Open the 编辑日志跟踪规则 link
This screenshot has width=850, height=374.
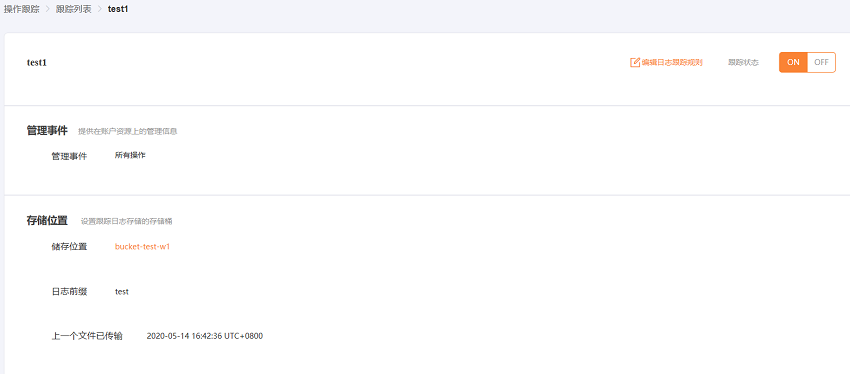[x=672, y=62]
